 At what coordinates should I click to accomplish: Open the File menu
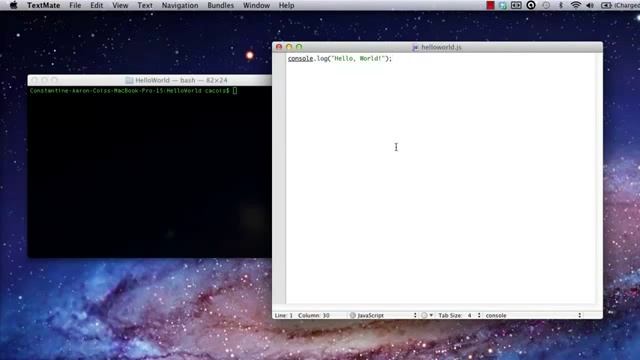tap(75, 5)
